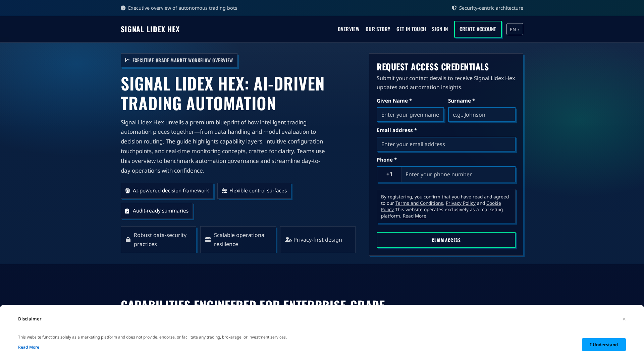The width and height of the screenshot is (644, 362).
Task: Close the Disclaimer banner with the X
Action: (624, 319)
